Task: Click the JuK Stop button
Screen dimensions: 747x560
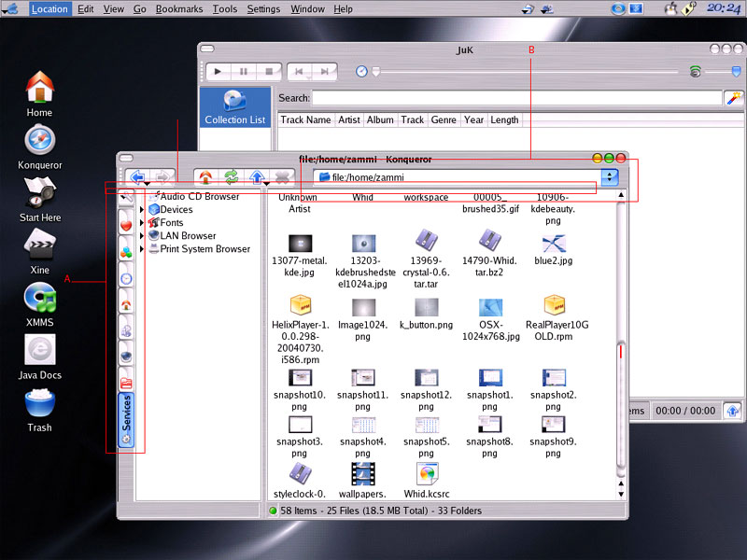Action: coord(269,72)
